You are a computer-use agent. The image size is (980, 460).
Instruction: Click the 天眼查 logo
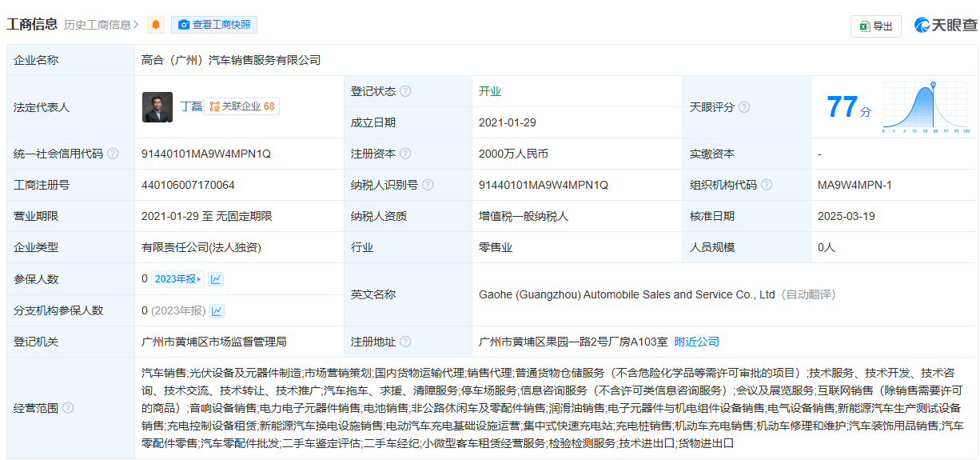[x=946, y=26]
